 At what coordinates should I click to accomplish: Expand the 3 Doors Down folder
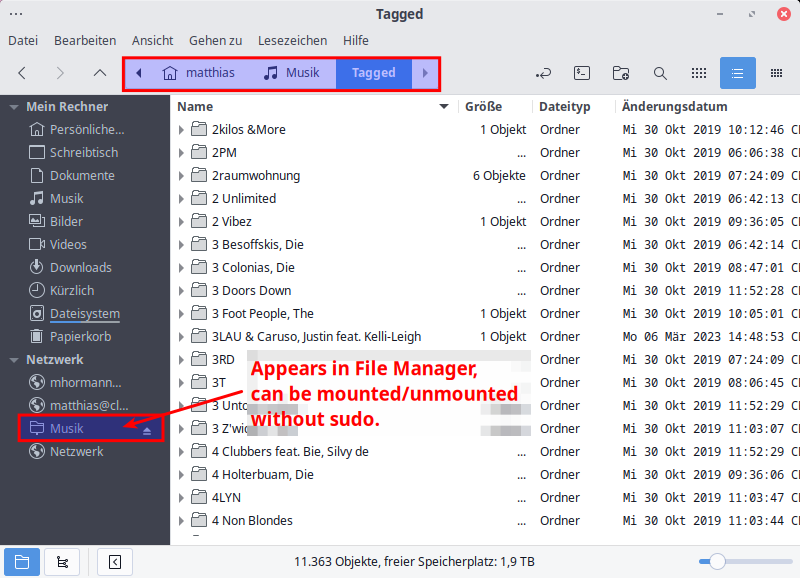click(181, 290)
